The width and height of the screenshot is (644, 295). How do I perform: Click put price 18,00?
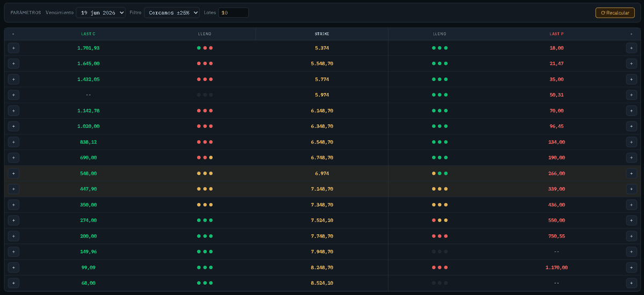pyautogui.click(x=557, y=48)
